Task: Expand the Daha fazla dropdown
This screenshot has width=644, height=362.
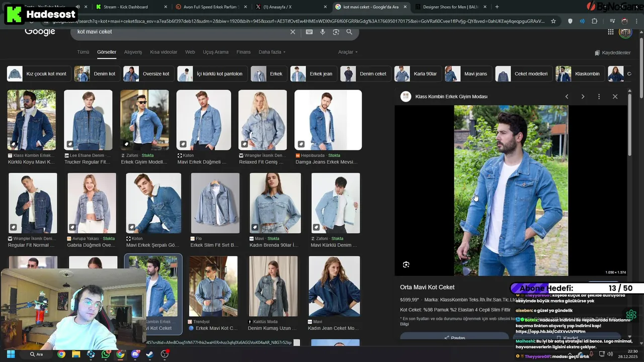Action: tap(272, 52)
